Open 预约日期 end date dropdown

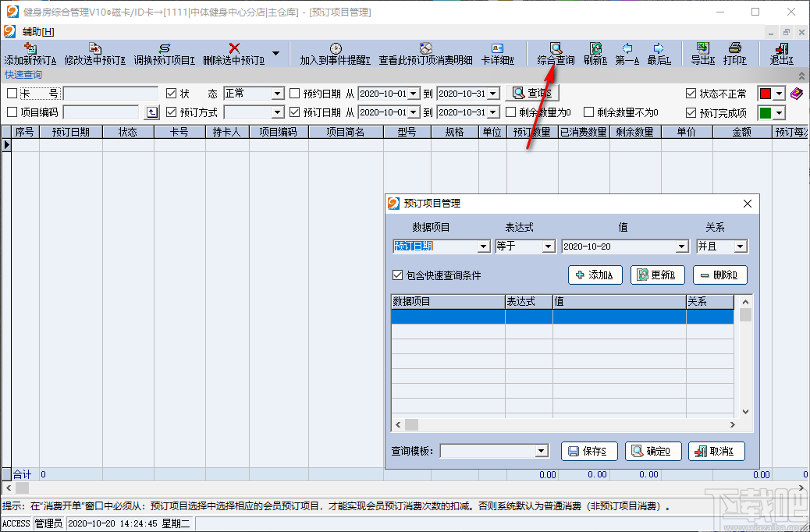point(493,94)
